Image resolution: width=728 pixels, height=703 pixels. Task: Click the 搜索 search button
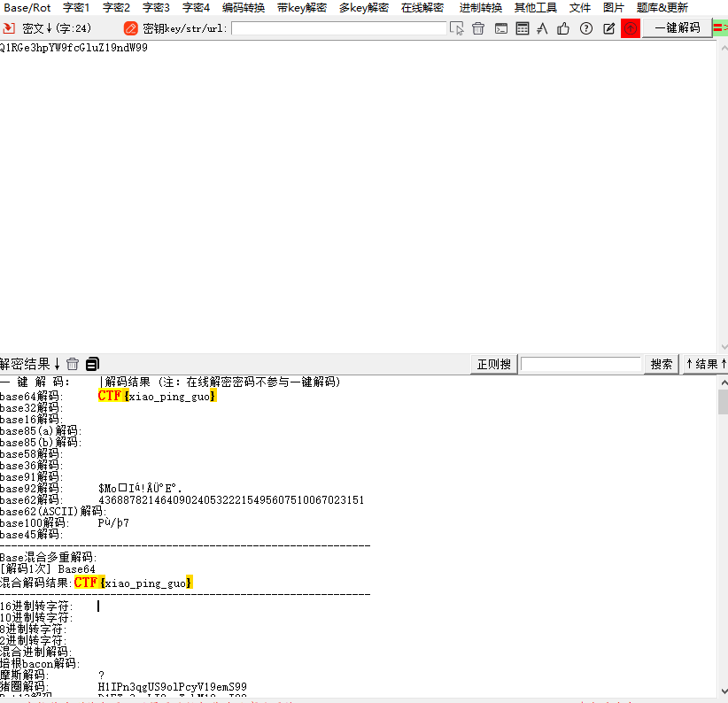tap(661, 363)
